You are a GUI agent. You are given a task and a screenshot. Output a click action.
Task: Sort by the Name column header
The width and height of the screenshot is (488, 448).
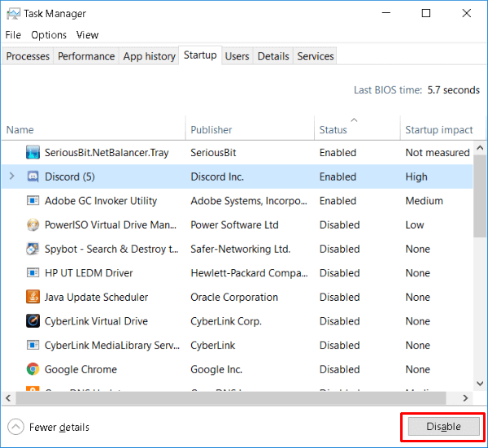point(94,128)
